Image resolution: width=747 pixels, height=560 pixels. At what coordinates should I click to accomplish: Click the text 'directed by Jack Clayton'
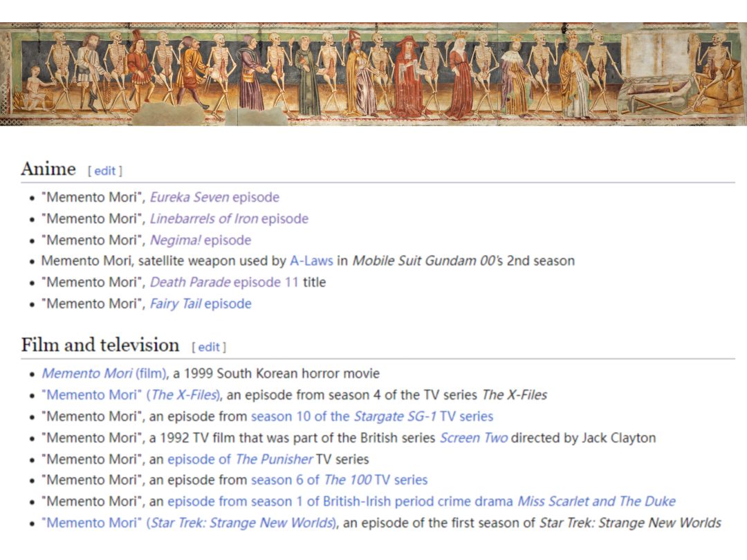pyautogui.click(x=584, y=438)
